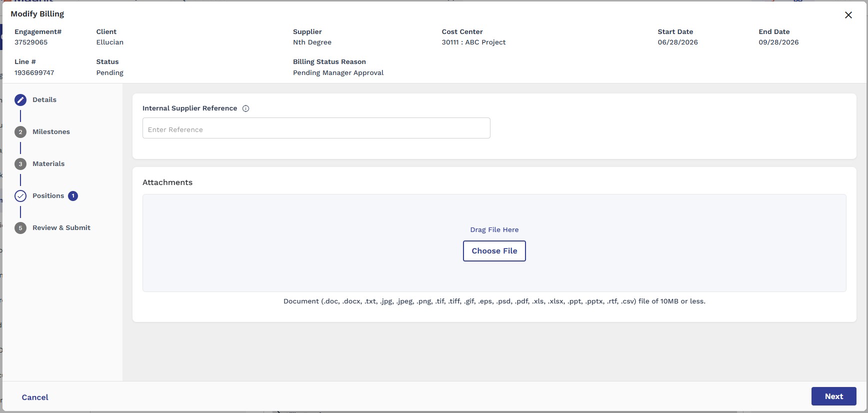
Task: Go to the Details step
Action: pos(44,100)
